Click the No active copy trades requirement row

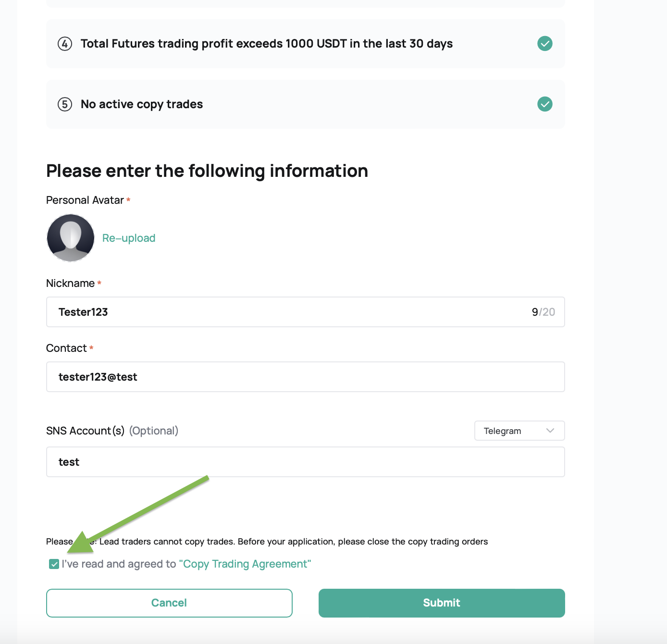click(x=305, y=104)
